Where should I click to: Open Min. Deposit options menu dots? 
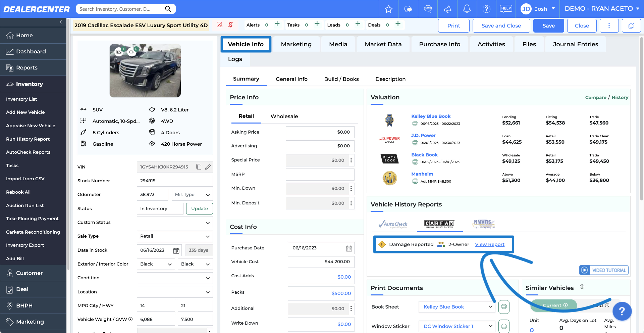pyautogui.click(x=351, y=203)
